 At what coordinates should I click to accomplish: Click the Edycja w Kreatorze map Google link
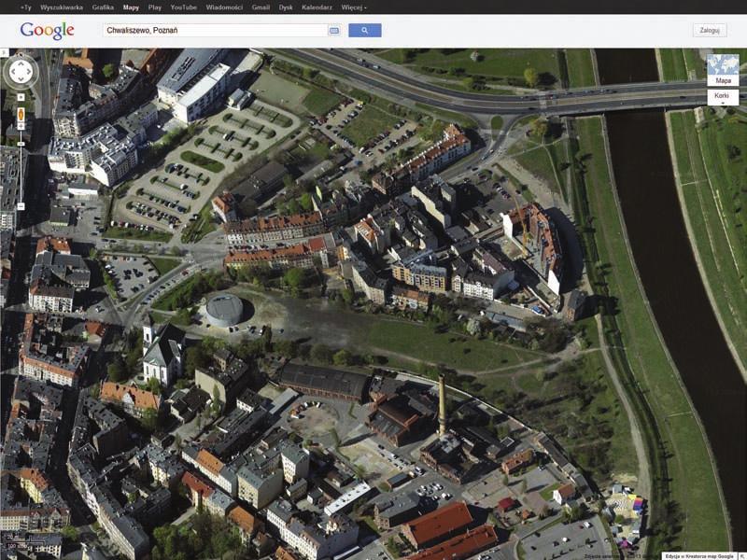[x=699, y=556]
